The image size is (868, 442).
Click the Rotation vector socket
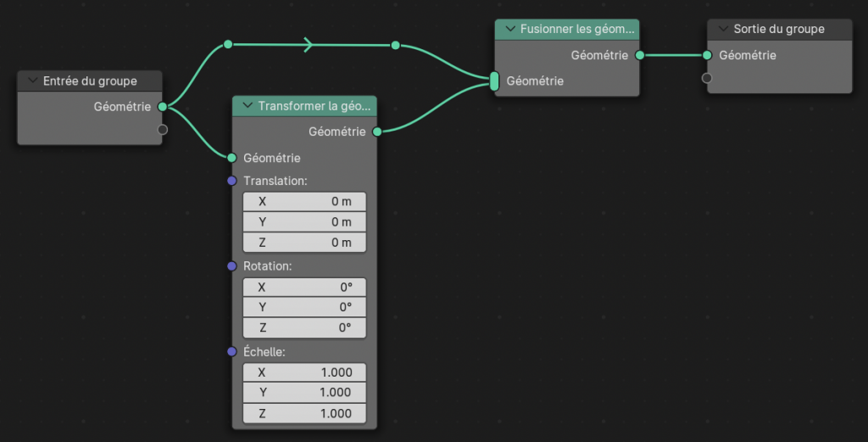pos(231,266)
